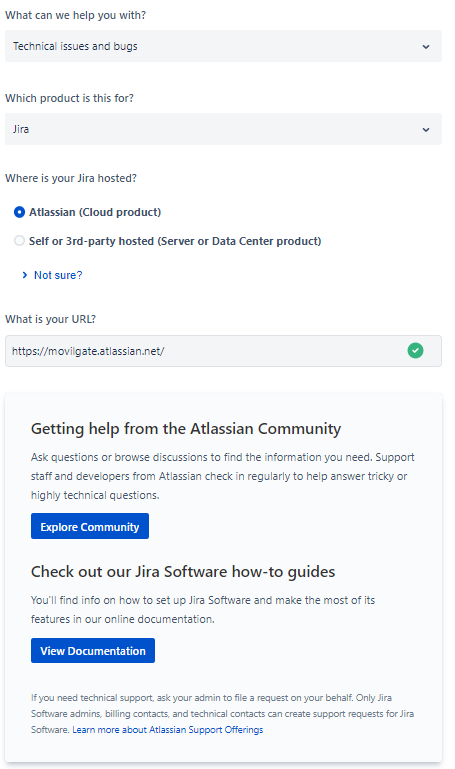Click the View Documentation button
Image resolution: width=455 pixels, height=769 pixels.
click(x=93, y=650)
